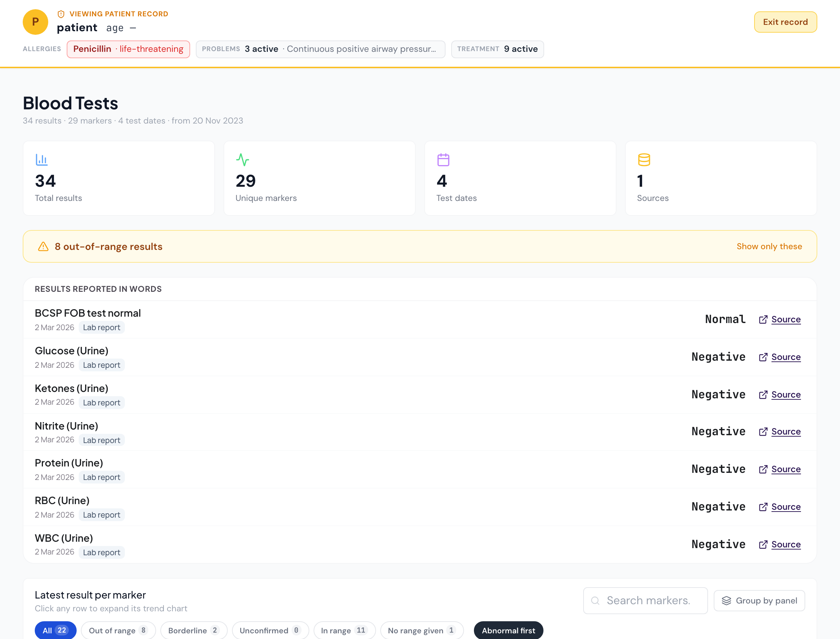
Task: Toggle Group by panel
Action: [x=759, y=601]
